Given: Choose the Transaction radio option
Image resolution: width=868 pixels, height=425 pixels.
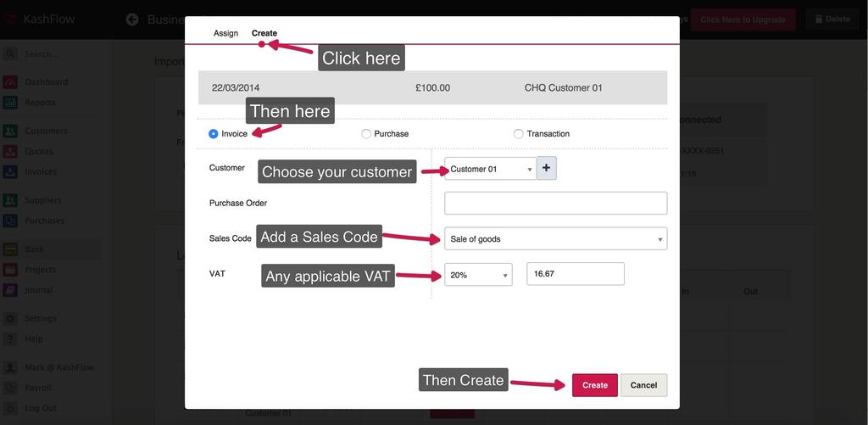Looking at the screenshot, I should [x=519, y=134].
